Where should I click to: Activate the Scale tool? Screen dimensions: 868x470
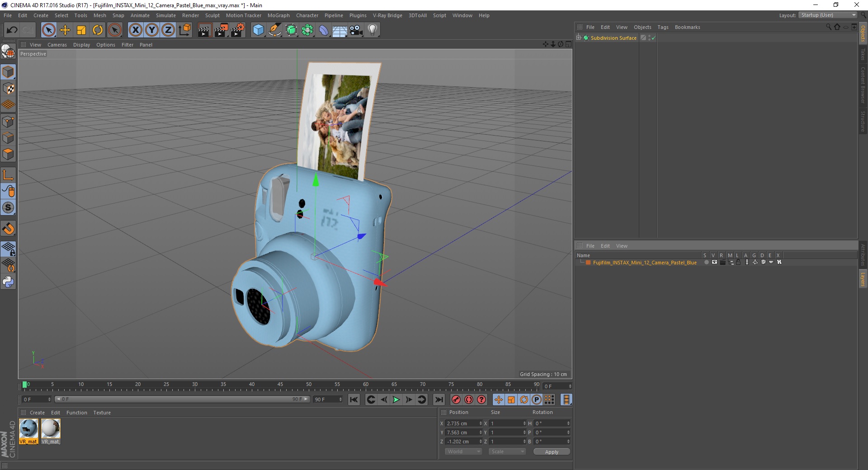81,30
